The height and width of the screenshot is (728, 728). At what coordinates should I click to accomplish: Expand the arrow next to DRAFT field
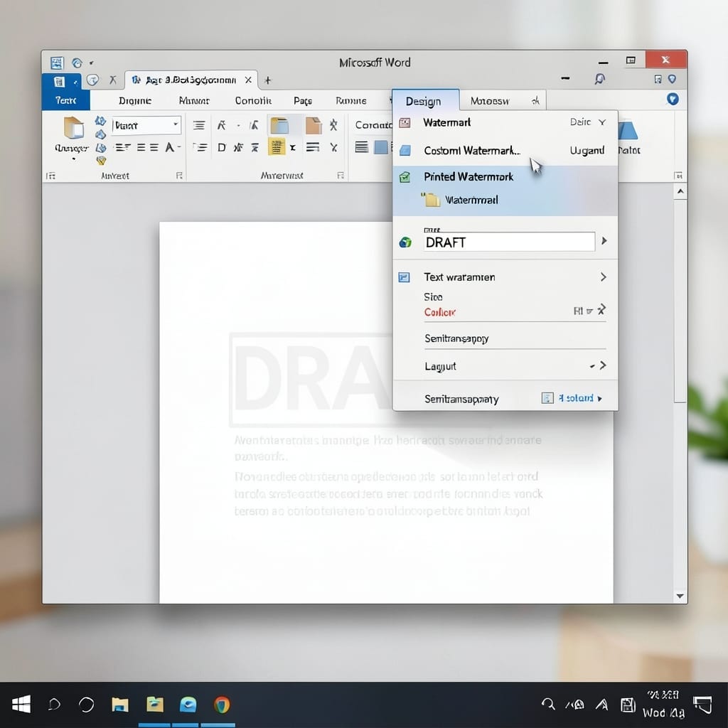(604, 240)
